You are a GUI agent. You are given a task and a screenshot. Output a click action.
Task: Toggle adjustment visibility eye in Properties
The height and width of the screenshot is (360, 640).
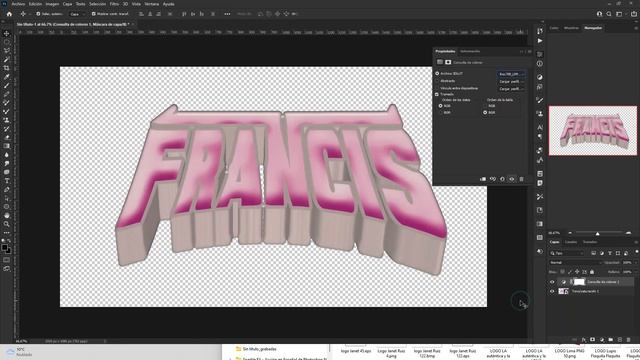[x=512, y=179]
